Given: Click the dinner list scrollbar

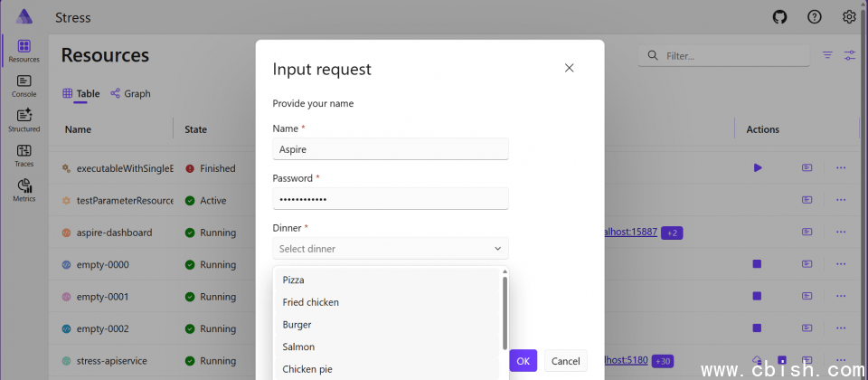Looking at the screenshot, I should [x=505, y=312].
